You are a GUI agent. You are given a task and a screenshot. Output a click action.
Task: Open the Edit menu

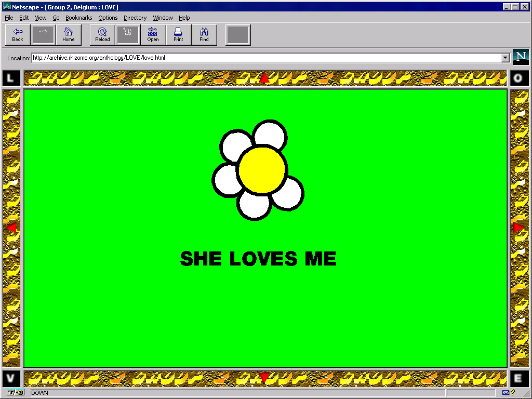point(24,18)
